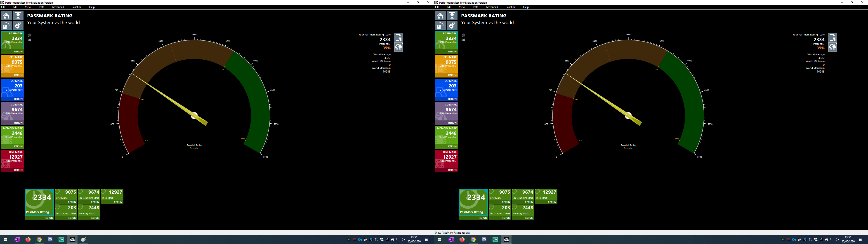Image resolution: width=868 pixels, height=244 pixels.
Task: Click the globe icon in right window
Action: tap(833, 47)
